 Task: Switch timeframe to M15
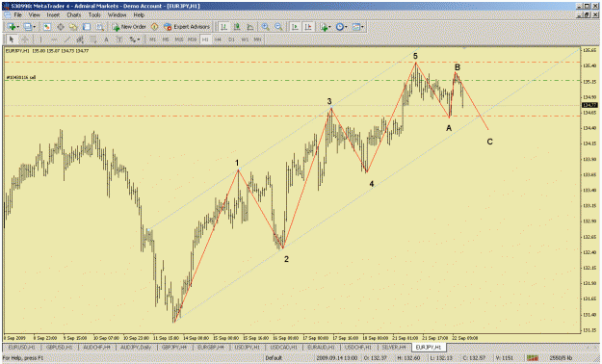tap(179, 39)
